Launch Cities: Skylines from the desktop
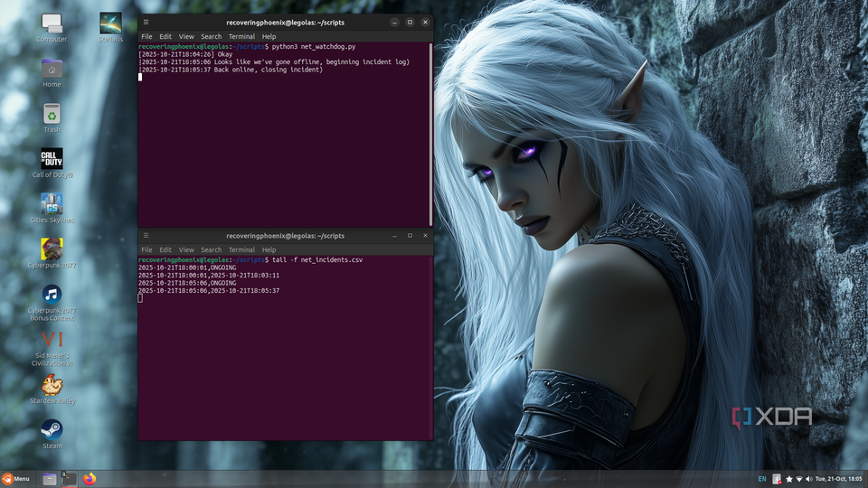This screenshot has height=488, width=868. click(x=52, y=204)
